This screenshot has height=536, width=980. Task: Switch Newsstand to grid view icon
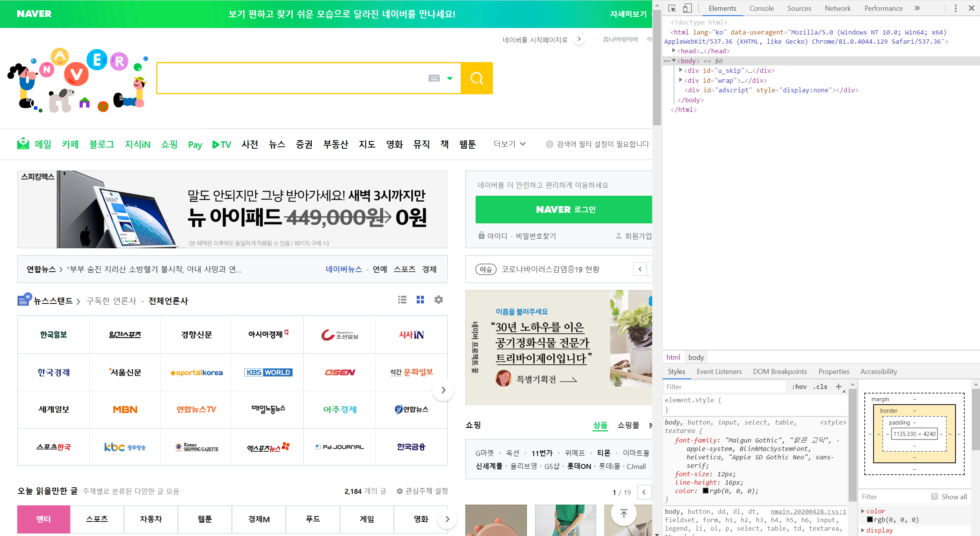420,300
